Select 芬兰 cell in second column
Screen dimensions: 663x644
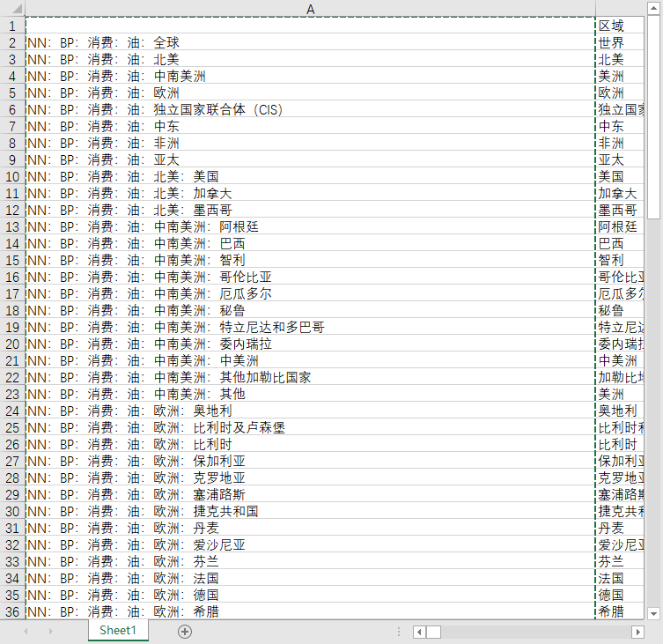(620, 561)
